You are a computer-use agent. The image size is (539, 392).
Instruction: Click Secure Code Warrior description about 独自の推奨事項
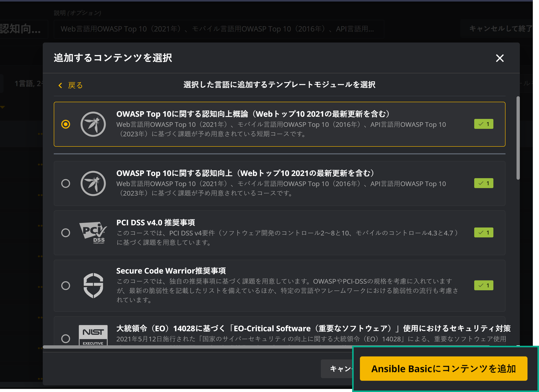click(288, 290)
